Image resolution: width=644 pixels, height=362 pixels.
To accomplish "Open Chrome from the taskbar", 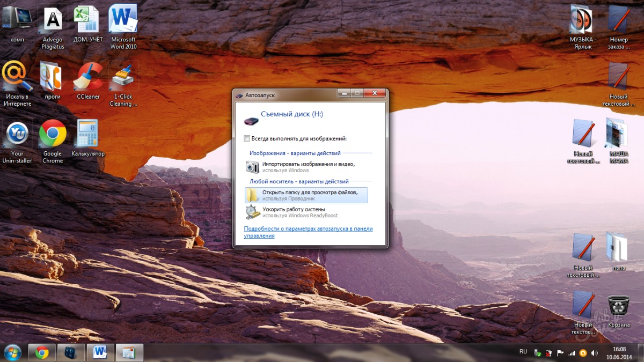I will (42, 352).
